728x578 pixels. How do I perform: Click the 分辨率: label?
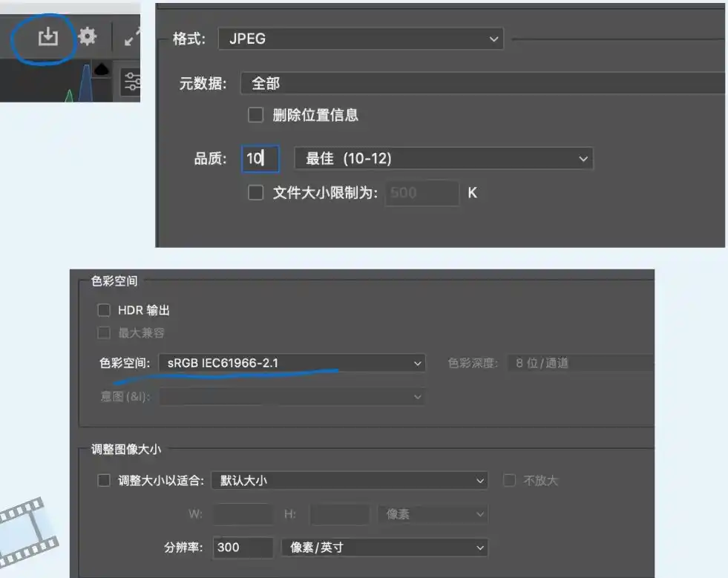(183, 548)
